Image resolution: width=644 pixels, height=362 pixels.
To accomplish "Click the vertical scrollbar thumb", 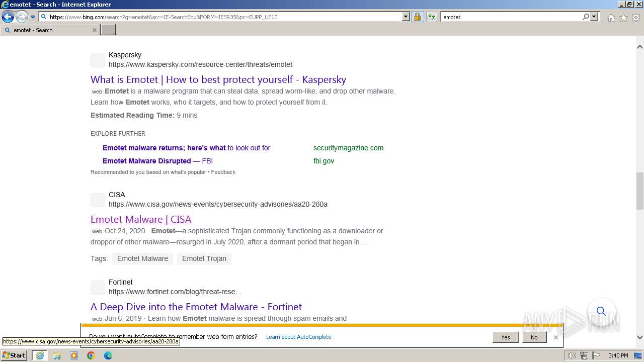I will click(x=639, y=191).
